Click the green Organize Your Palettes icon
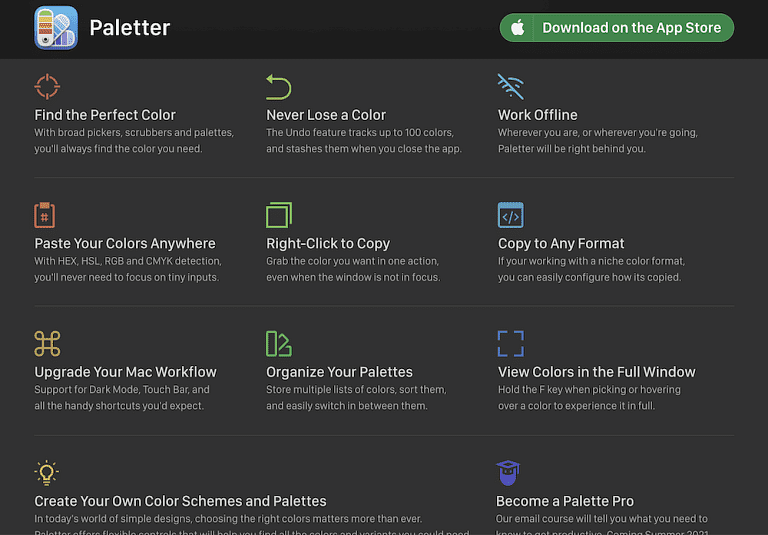Screen dimensions: 768x535 [279, 343]
